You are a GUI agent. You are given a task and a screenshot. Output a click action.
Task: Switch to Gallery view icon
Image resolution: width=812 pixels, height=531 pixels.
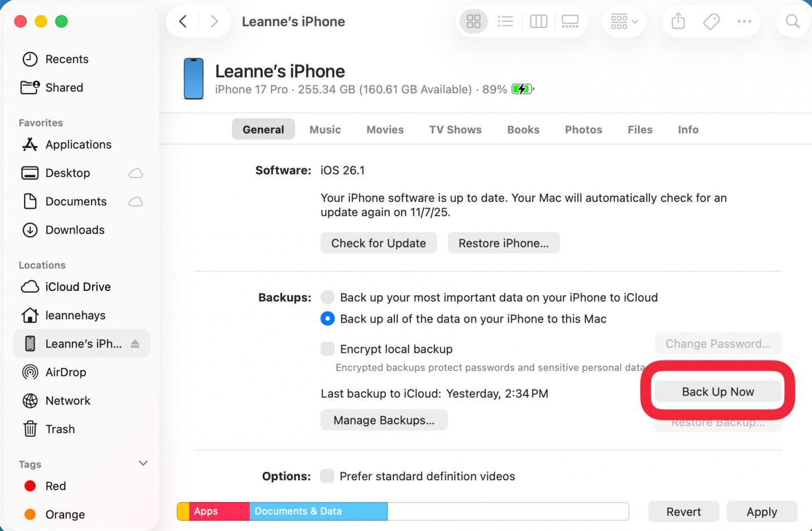(570, 21)
